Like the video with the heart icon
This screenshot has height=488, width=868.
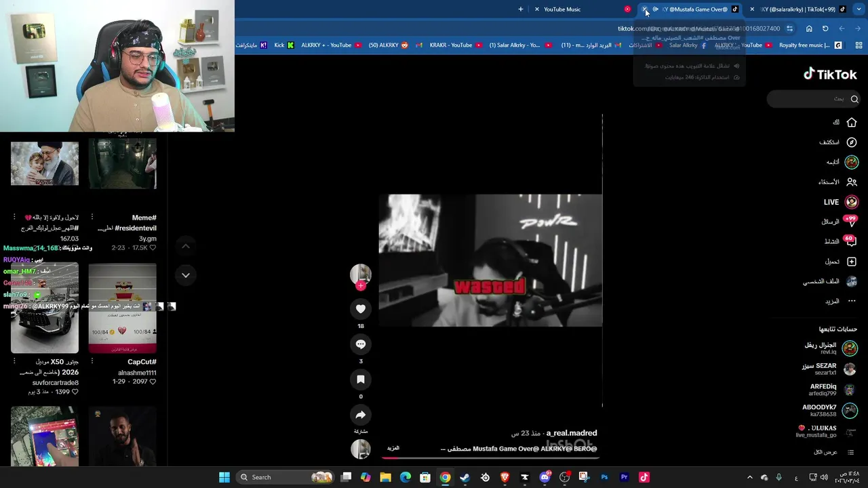tap(361, 309)
